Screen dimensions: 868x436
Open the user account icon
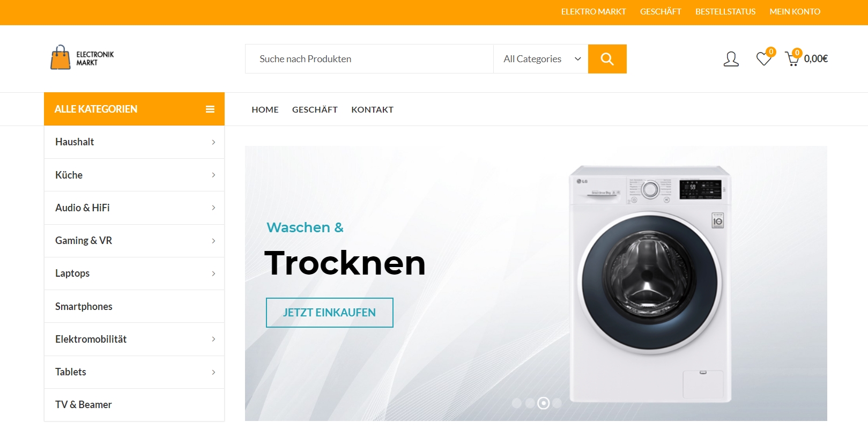point(731,59)
